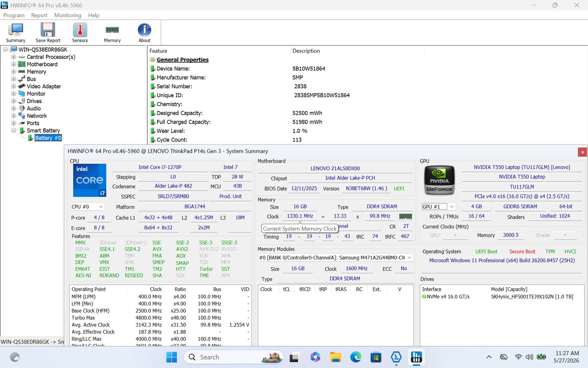Expand the Drives tree node
This screenshot has width=588, height=368.
tap(14, 101)
